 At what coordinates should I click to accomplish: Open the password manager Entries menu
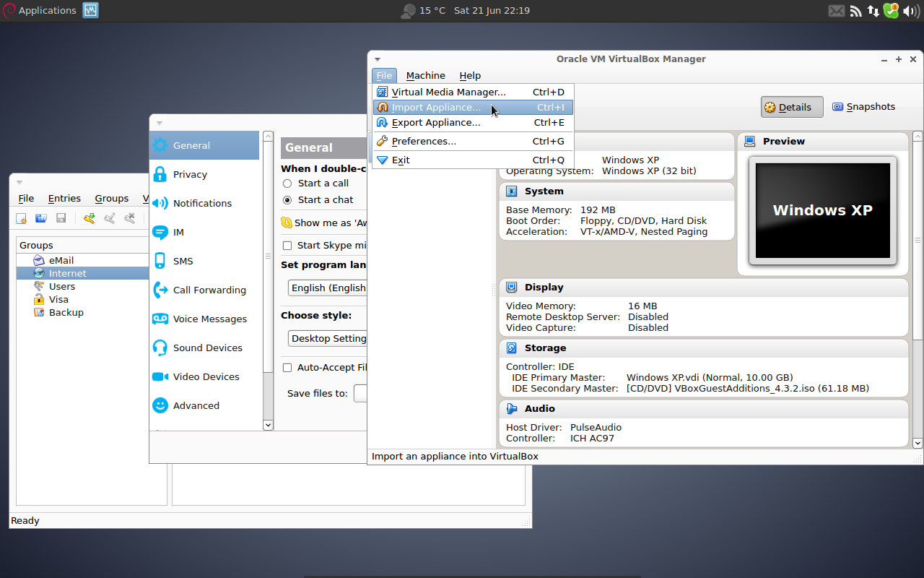pyautogui.click(x=64, y=198)
